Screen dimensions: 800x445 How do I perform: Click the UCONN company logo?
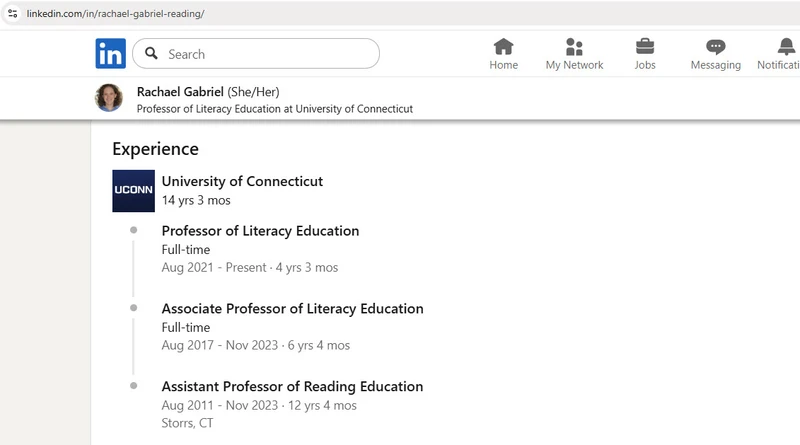point(133,191)
